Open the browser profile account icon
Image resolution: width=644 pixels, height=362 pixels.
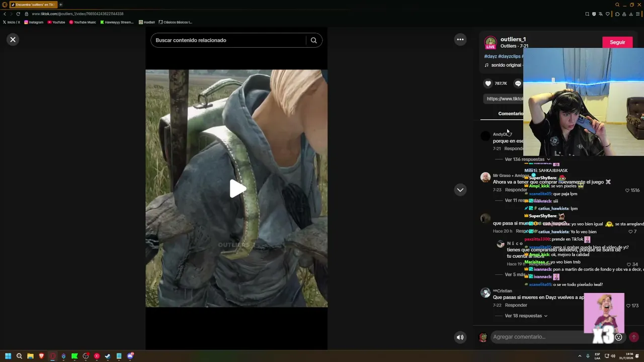click(624, 14)
